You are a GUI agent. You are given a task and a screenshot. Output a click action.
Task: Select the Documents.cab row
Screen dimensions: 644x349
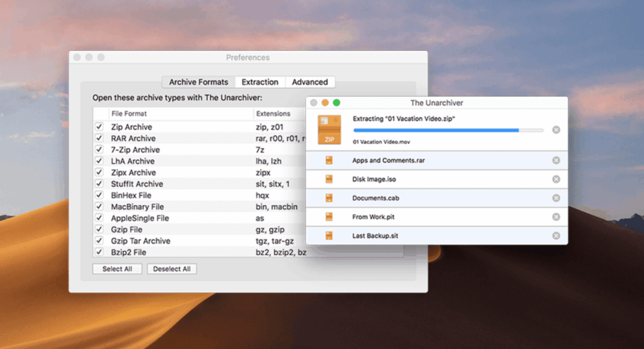[x=437, y=198]
